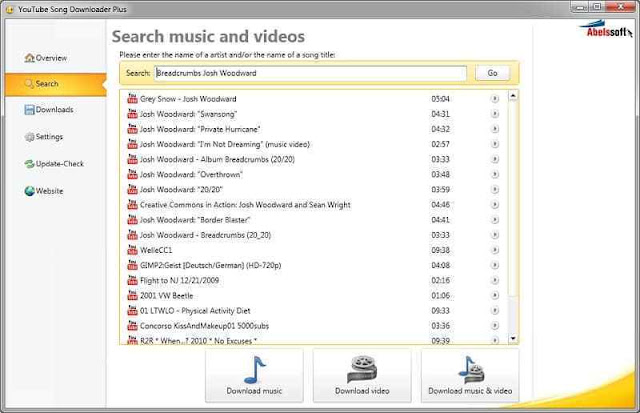
Task: Click the Download music button
Action: coord(254,376)
